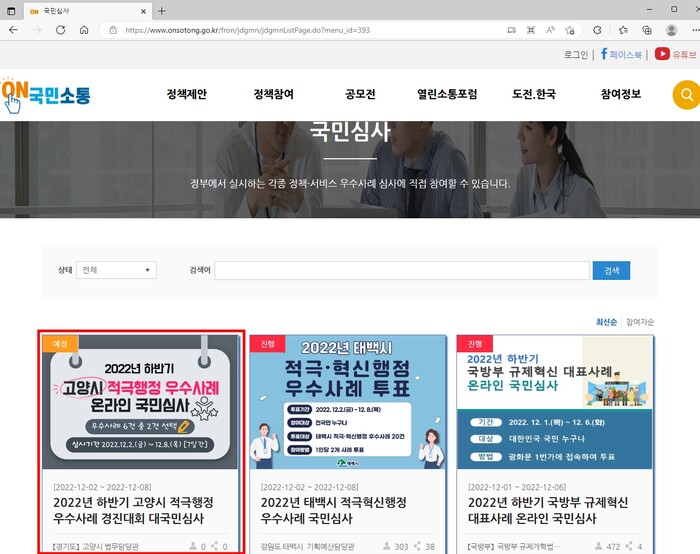Image resolution: width=700 pixels, height=554 pixels.
Task: Open the YouTube channel link
Action: pyautogui.click(x=676, y=54)
